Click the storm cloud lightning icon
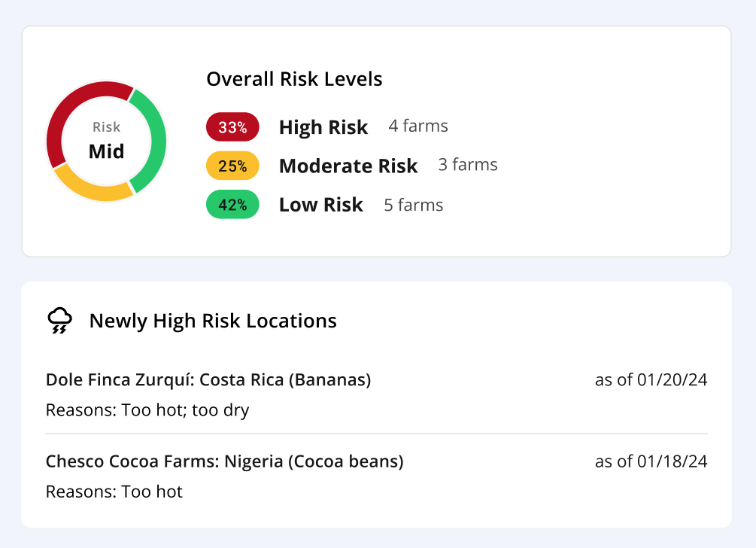 point(59,321)
